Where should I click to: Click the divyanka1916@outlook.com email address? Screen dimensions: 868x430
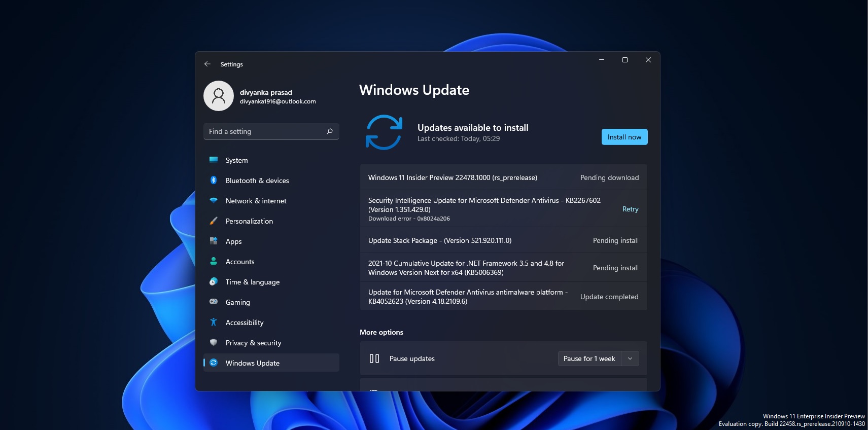click(x=278, y=101)
